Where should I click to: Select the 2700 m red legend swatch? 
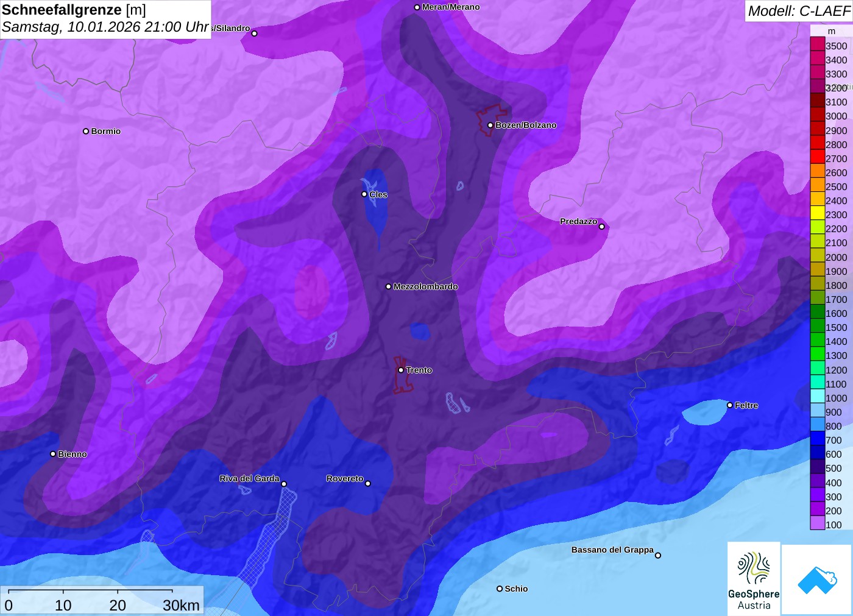tap(818, 157)
